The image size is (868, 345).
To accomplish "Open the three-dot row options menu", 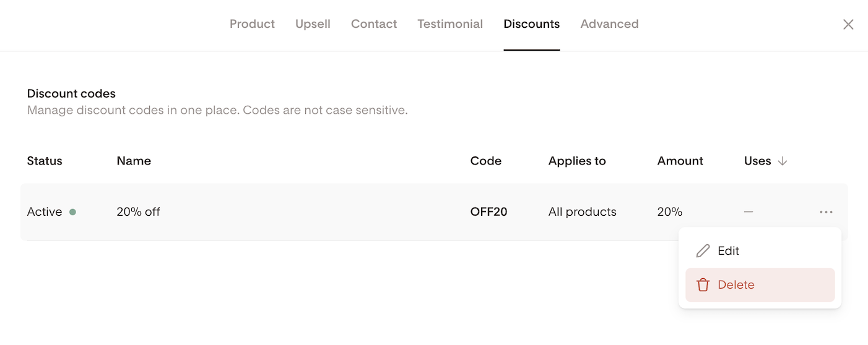I will coord(826,212).
